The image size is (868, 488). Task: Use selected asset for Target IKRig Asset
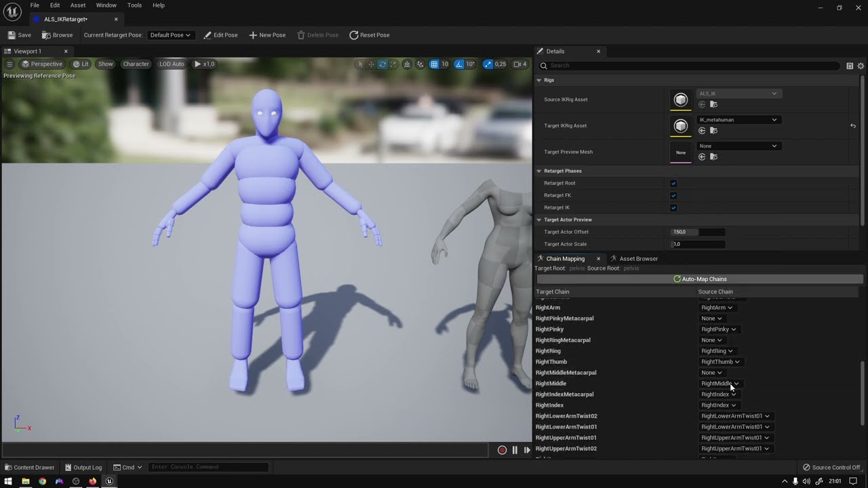[x=702, y=131]
